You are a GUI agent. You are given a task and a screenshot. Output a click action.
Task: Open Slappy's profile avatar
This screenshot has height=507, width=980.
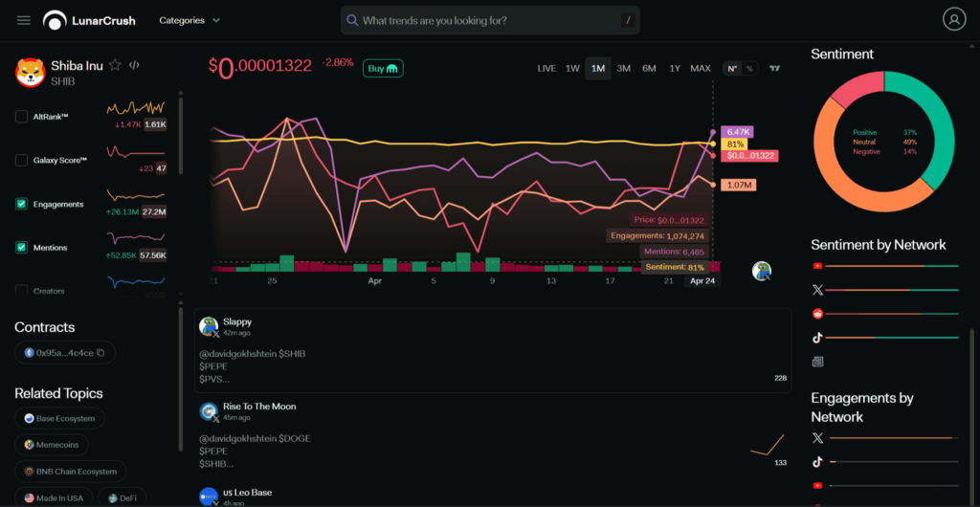[208, 326]
